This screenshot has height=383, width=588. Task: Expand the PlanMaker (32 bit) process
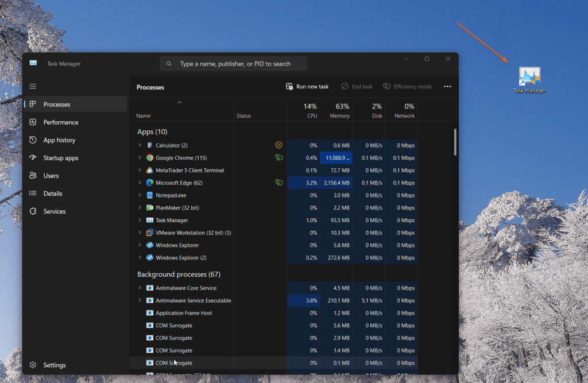coord(140,207)
